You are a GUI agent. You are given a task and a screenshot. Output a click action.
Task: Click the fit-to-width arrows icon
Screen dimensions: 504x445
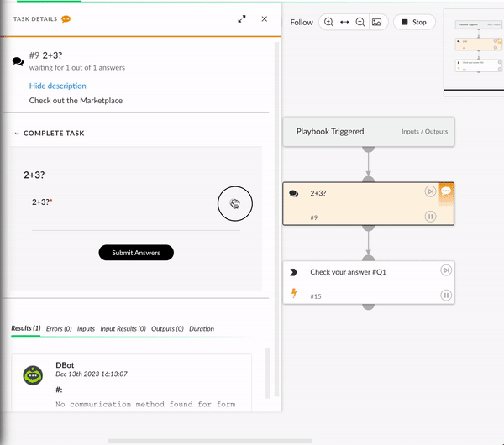tap(344, 22)
